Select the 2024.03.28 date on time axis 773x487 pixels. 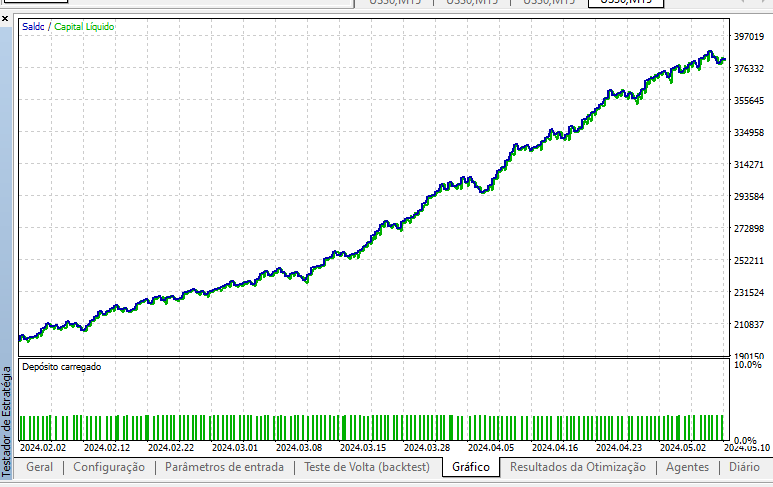(x=426, y=448)
